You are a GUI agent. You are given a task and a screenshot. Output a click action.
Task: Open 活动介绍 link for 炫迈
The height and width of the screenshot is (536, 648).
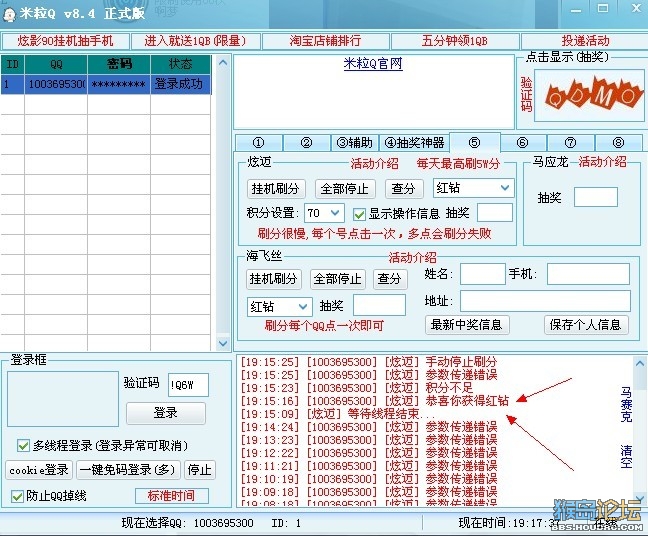[374, 164]
